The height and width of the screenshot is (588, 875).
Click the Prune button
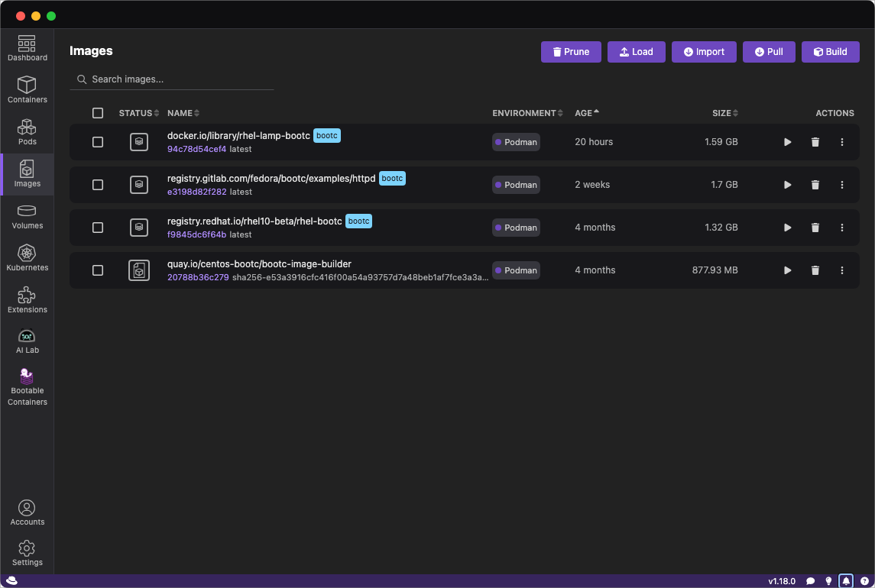[x=571, y=52]
